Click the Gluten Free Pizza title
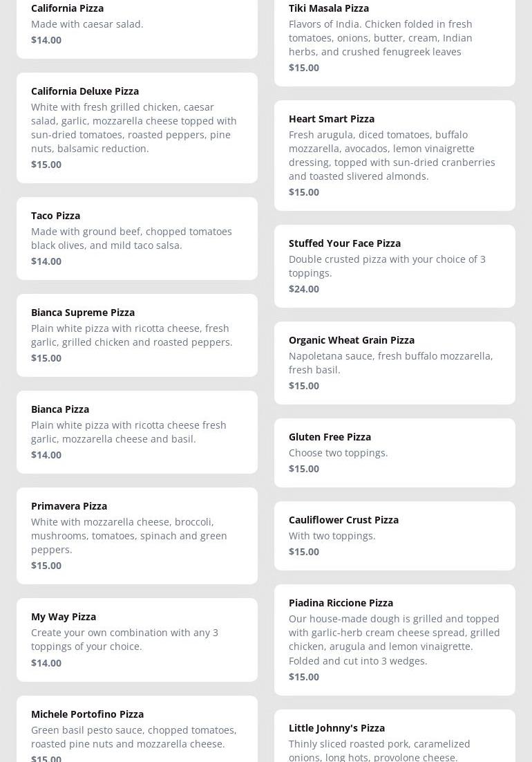 (x=330, y=437)
